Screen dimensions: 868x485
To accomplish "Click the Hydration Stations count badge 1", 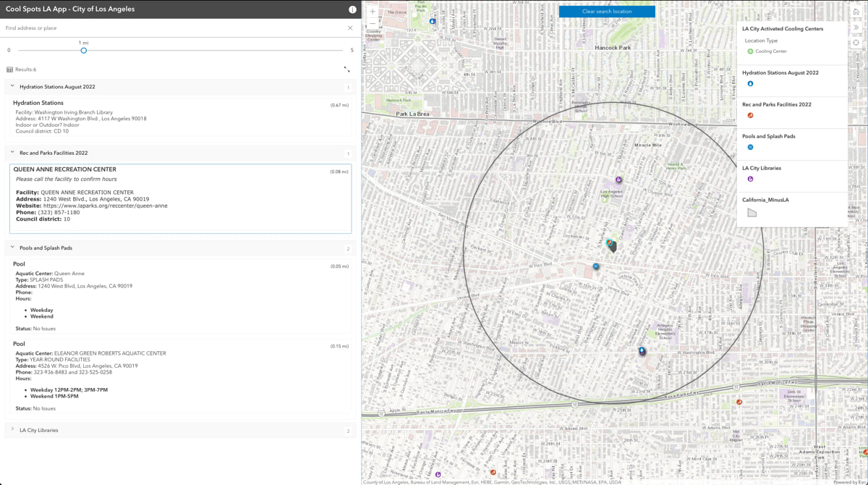I will 348,88.
